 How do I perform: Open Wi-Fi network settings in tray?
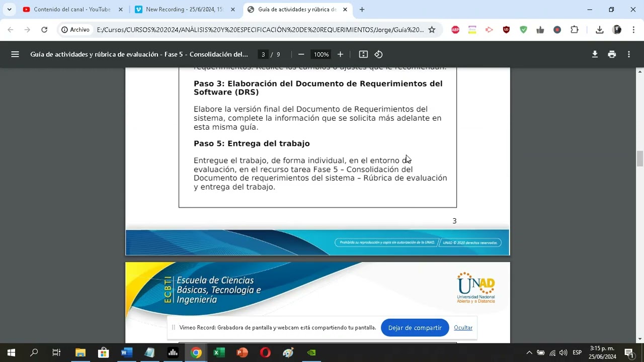point(552,352)
